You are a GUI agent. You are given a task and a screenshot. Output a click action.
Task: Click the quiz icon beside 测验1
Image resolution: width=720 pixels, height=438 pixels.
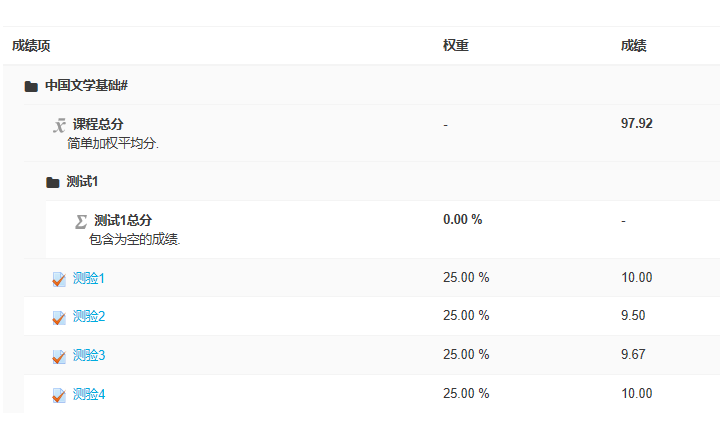tap(59, 279)
